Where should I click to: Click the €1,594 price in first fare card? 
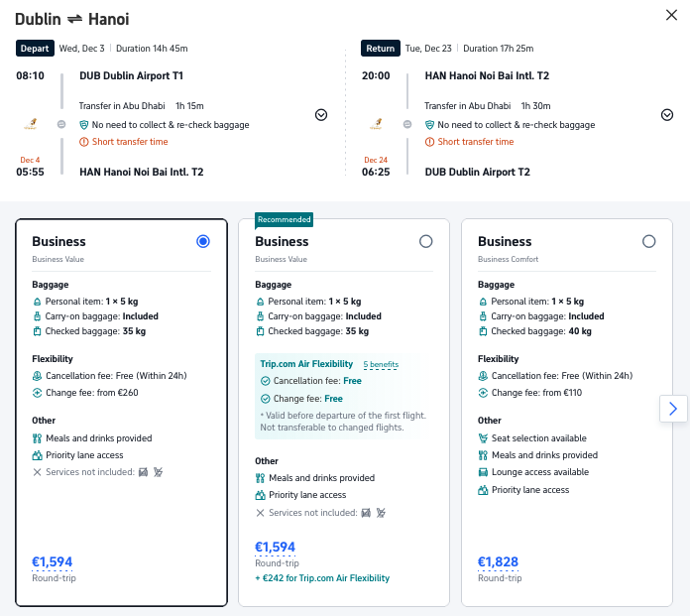(53, 562)
